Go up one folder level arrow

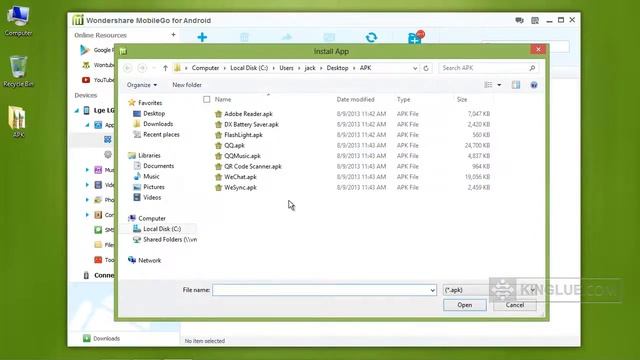pyautogui.click(x=165, y=68)
